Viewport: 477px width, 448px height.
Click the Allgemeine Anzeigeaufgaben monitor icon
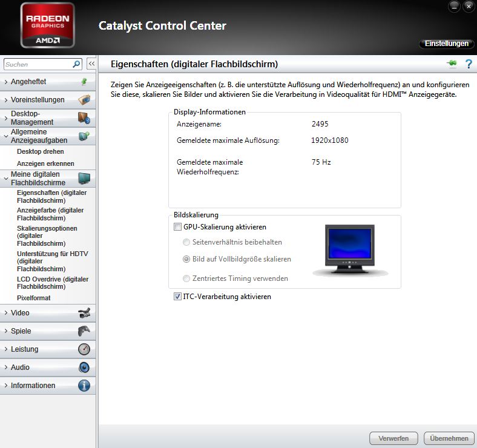point(84,136)
